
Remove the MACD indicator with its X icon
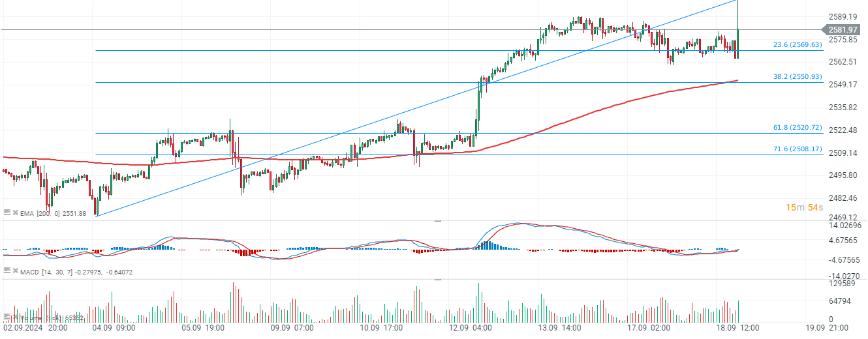point(15,271)
